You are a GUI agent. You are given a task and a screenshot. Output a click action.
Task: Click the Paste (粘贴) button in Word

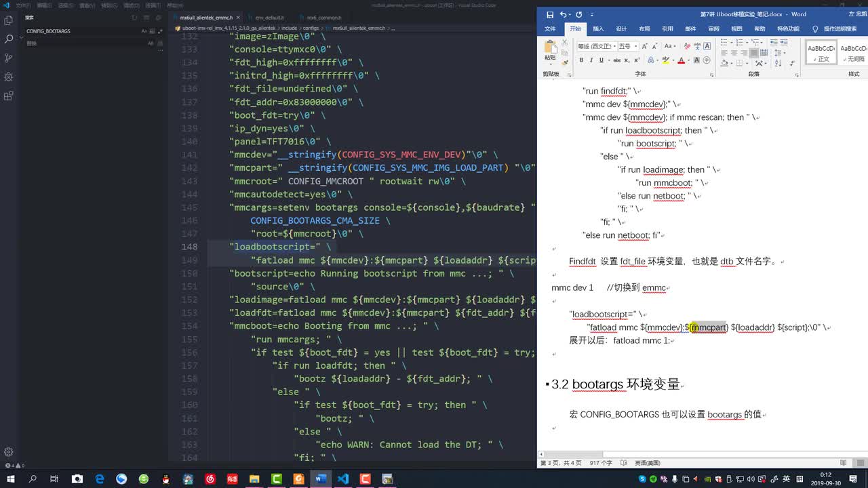click(x=550, y=51)
